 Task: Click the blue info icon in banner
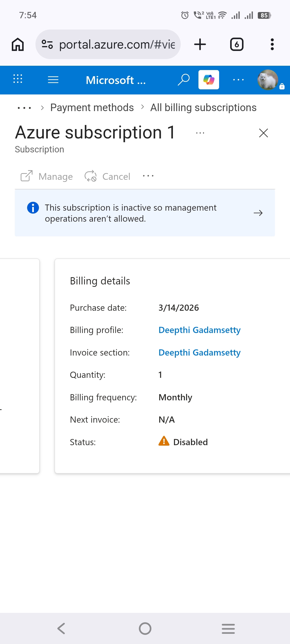coord(33,208)
